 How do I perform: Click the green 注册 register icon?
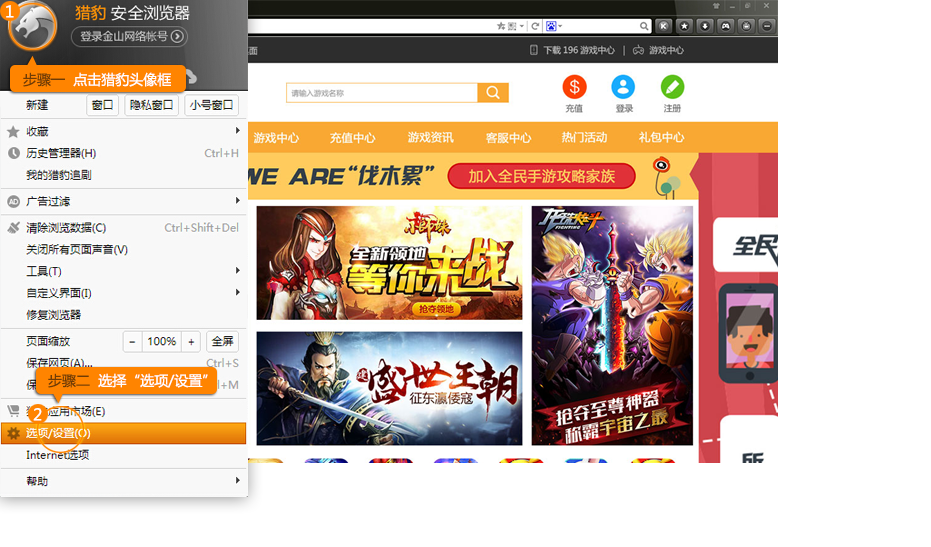tap(672, 87)
